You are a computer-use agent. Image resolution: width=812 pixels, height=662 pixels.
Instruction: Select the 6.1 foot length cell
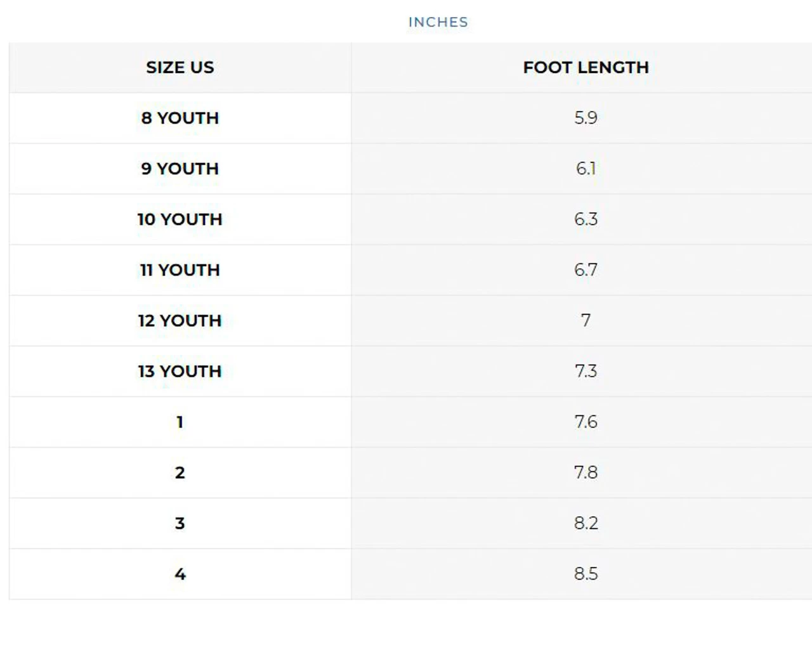click(586, 169)
